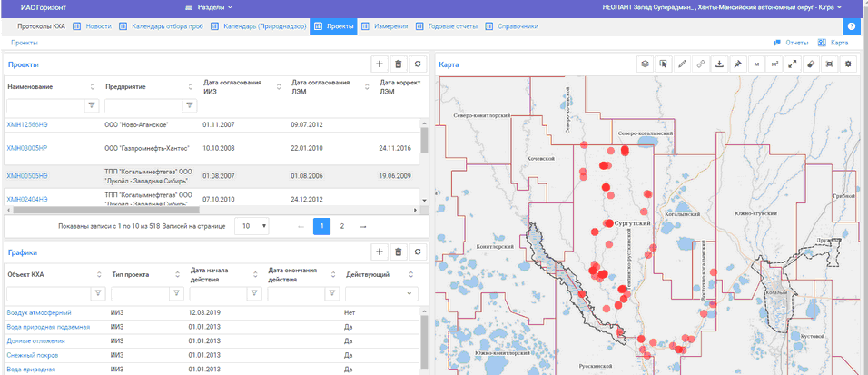
Task: Refresh the Проекты table
Action: pyautogui.click(x=417, y=64)
